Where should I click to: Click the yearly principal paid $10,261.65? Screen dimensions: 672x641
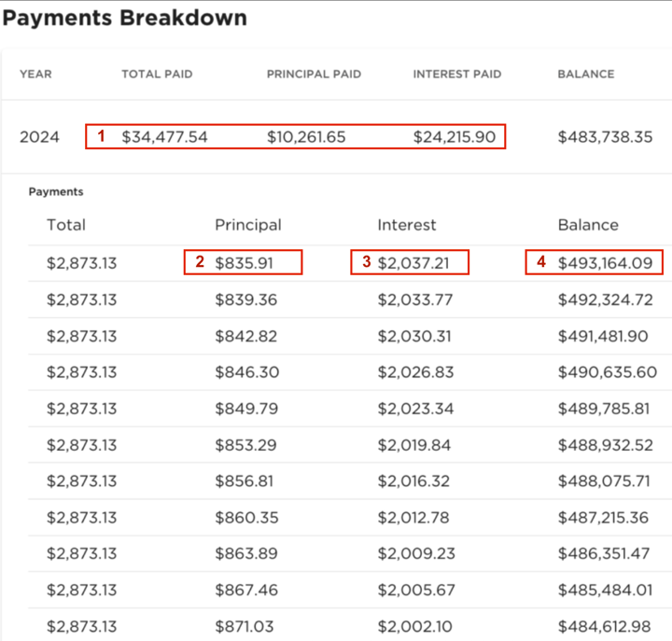306,137
